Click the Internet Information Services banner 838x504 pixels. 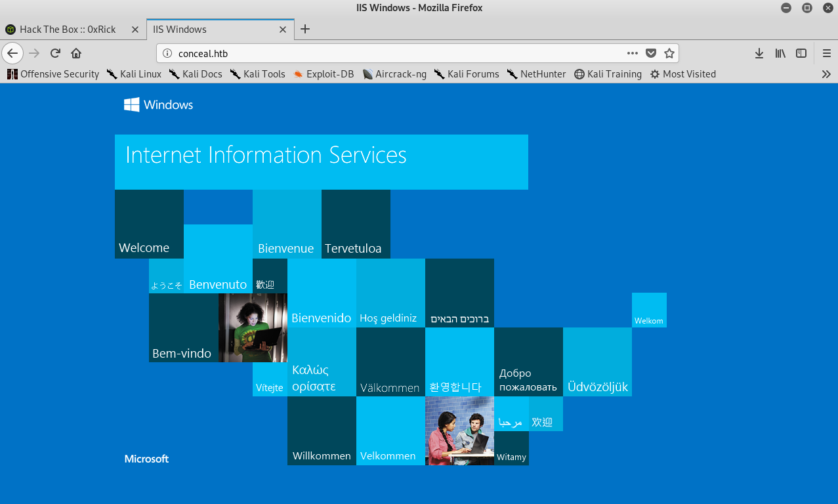(x=321, y=161)
